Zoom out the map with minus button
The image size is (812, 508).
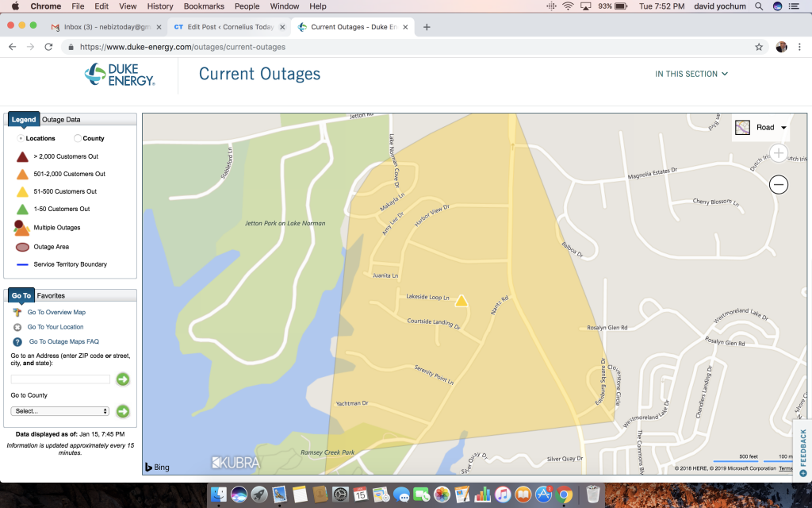tap(779, 184)
